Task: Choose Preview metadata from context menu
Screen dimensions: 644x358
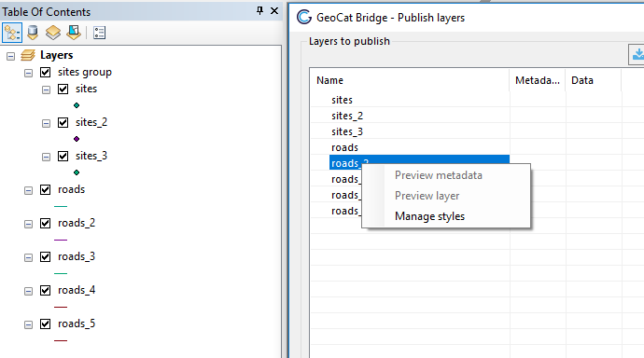Action: (x=446, y=175)
